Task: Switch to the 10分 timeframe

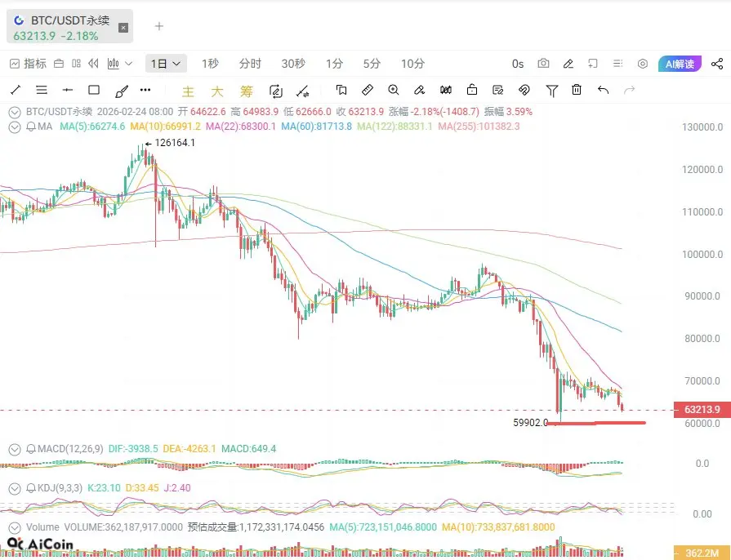Action: [x=412, y=64]
